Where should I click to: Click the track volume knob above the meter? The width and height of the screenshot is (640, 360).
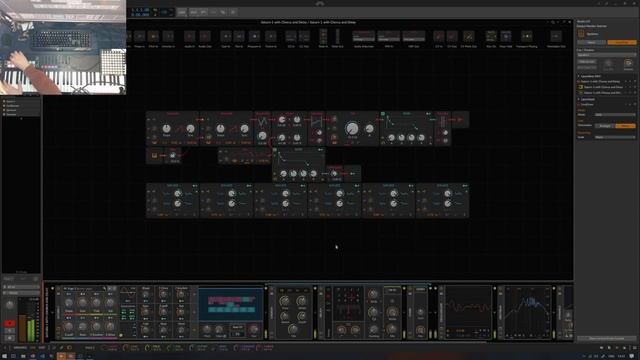tap(9, 305)
